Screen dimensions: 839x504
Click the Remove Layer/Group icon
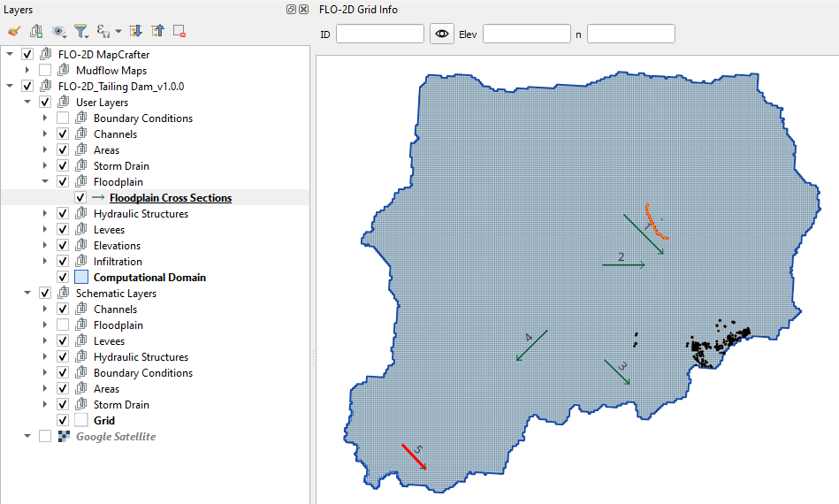coord(179,31)
